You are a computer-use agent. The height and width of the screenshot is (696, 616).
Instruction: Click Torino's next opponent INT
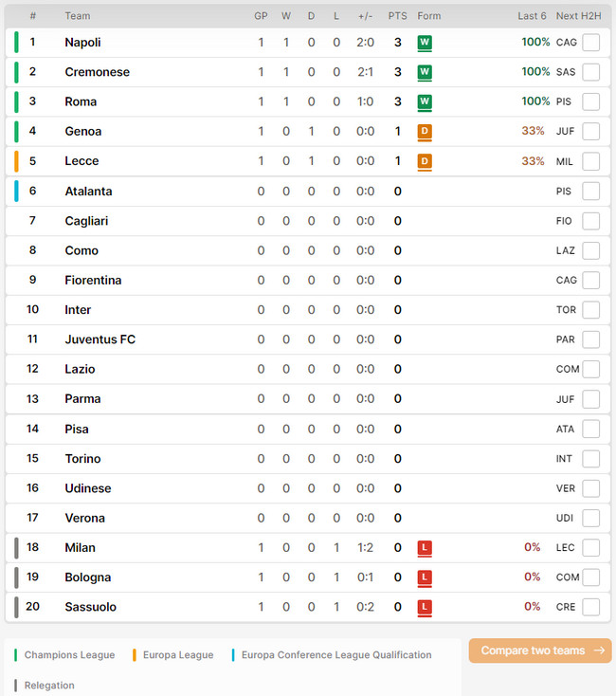(564, 459)
